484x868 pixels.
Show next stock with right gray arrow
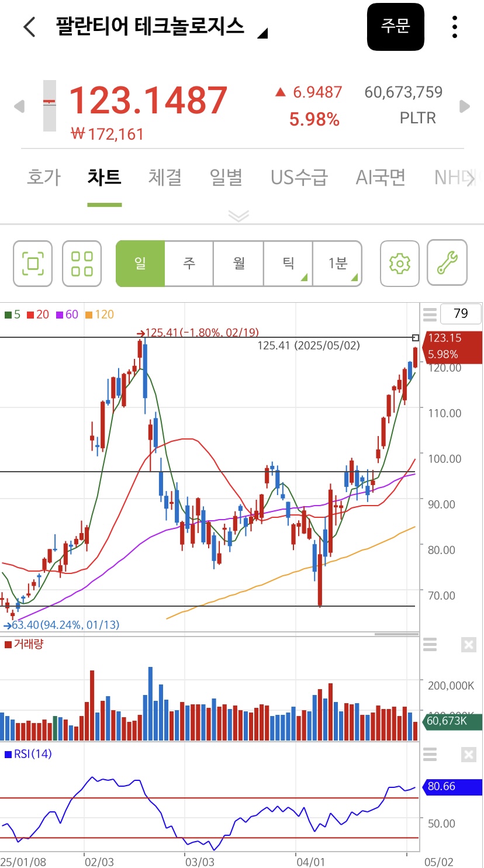pyautogui.click(x=465, y=106)
